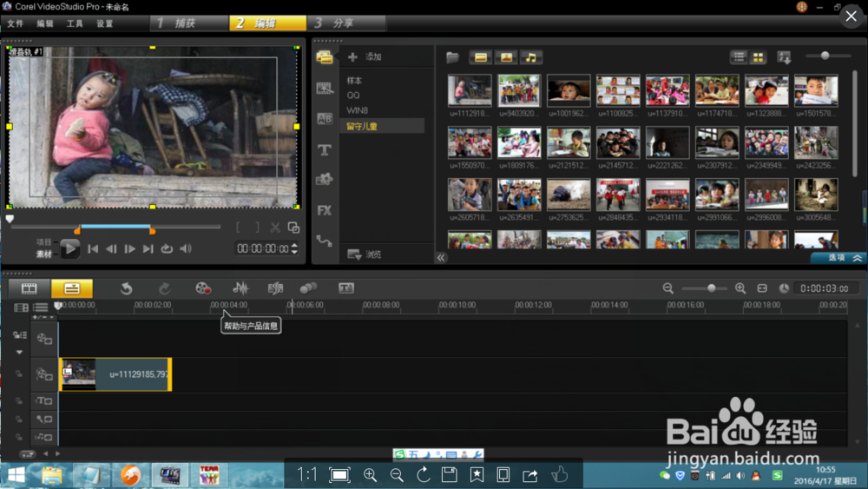Viewport: 868px width, 489px height.
Task: Select the 留守儿童 library folder
Action: coord(382,126)
